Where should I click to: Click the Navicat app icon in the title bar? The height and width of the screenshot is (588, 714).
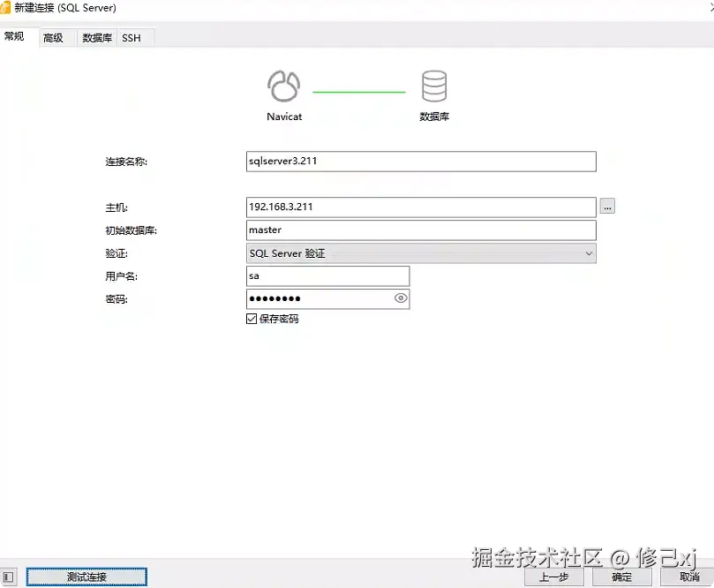[4, 8]
